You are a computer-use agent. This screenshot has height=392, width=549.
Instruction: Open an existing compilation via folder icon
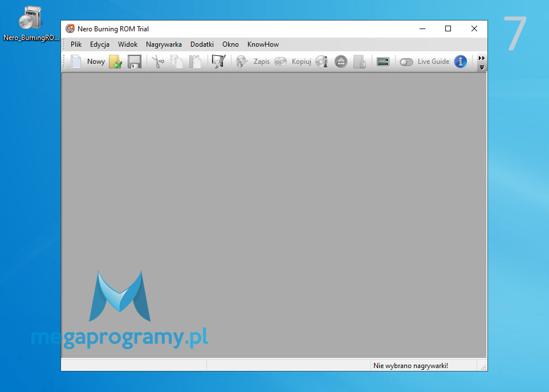115,62
